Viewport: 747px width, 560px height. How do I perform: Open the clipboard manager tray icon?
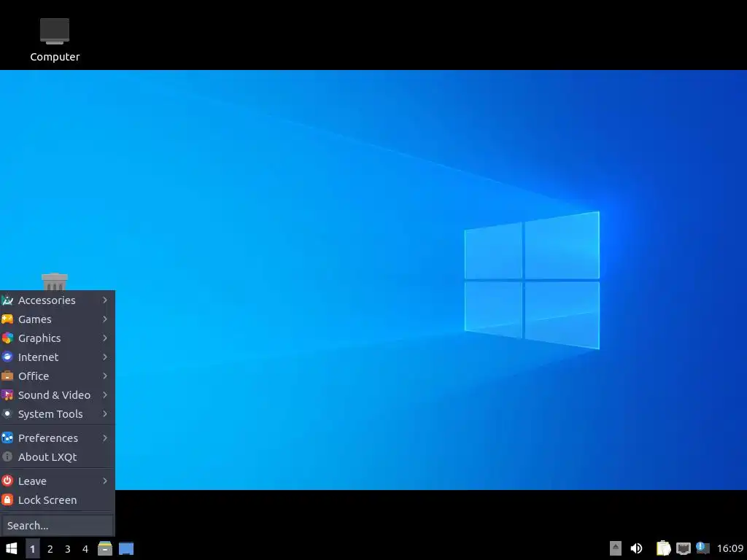coord(663,548)
